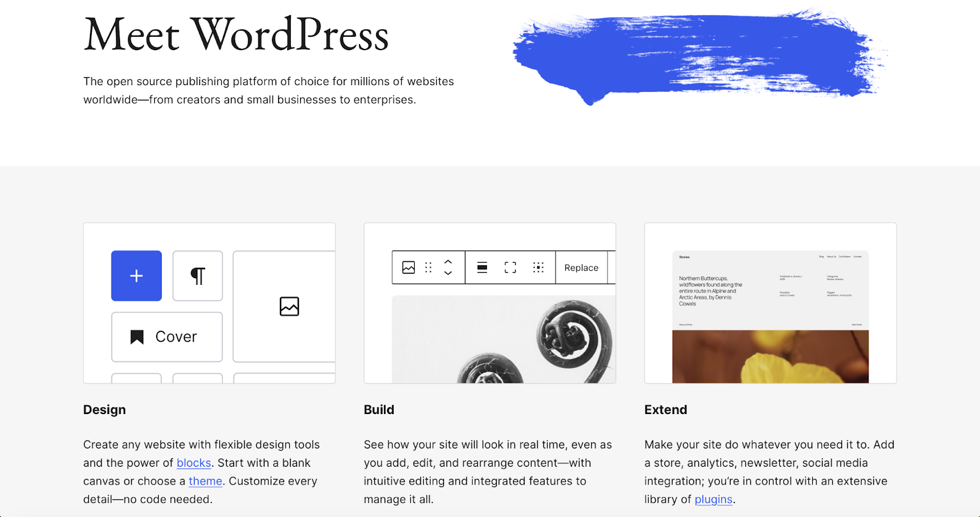Image resolution: width=980 pixels, height=517 pixels.
Task: Click the yellow flower photo in Extend card
Action: tap(771, 357)
